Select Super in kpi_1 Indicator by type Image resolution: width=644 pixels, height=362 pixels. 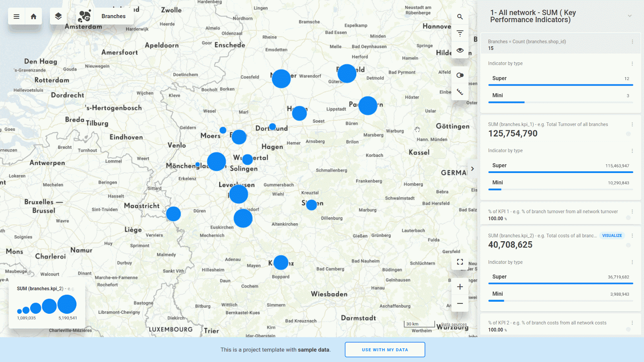pyautogui.click(x=500, y=166)
